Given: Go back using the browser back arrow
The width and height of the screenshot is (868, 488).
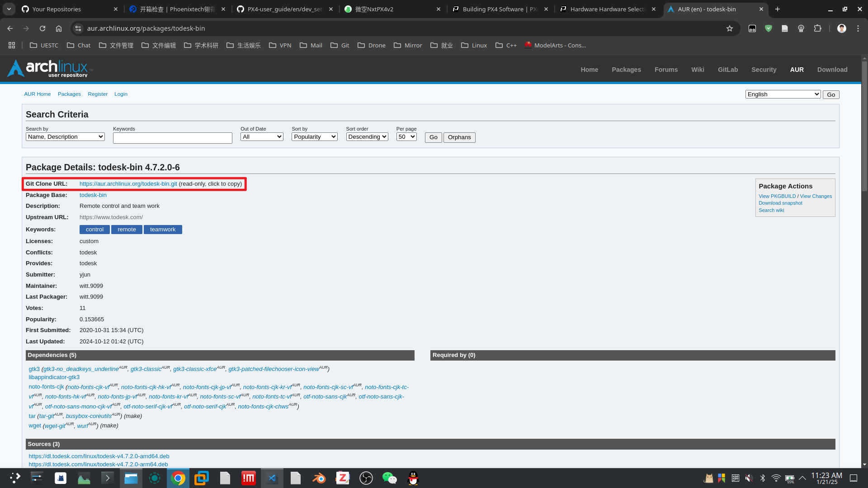Looking at the screenshot, I should coord(10,28).
